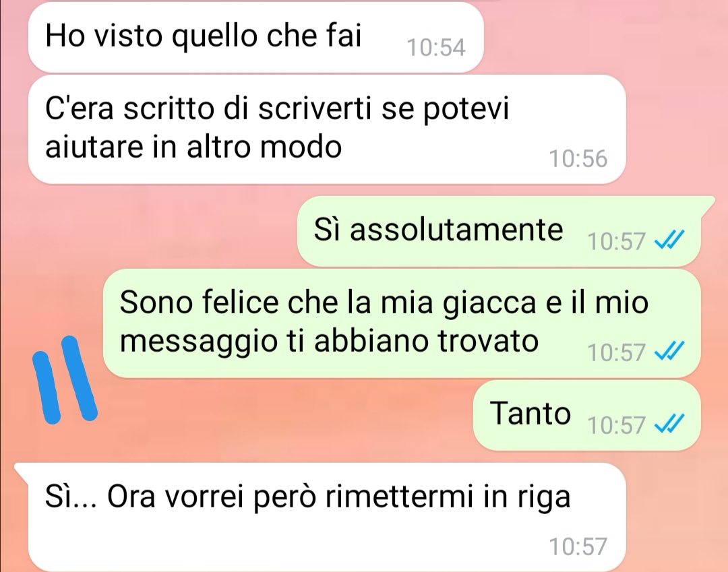Click read ticks on 'Sono felice' message
This screenshot has height=572, width=728.
(669, 351)
